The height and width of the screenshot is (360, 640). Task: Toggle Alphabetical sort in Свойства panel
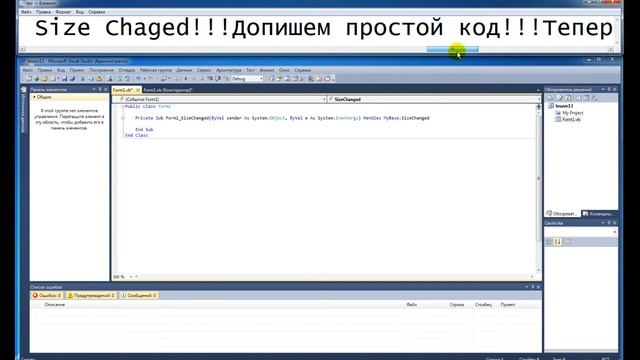pyautogui.click(x=558, y=242)
